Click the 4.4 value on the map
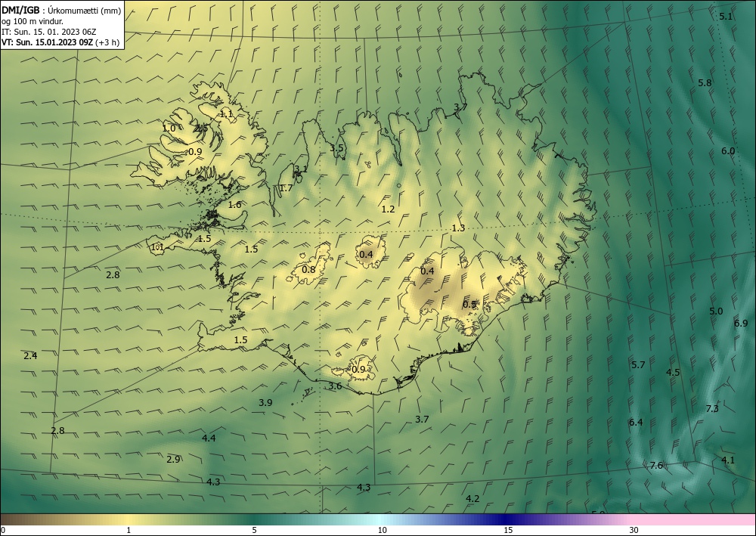 point(209,438)
